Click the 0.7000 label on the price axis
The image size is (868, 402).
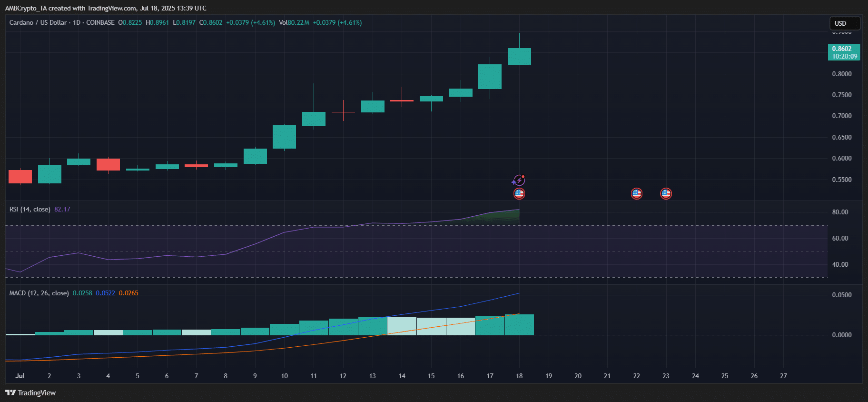coord(841,116)
